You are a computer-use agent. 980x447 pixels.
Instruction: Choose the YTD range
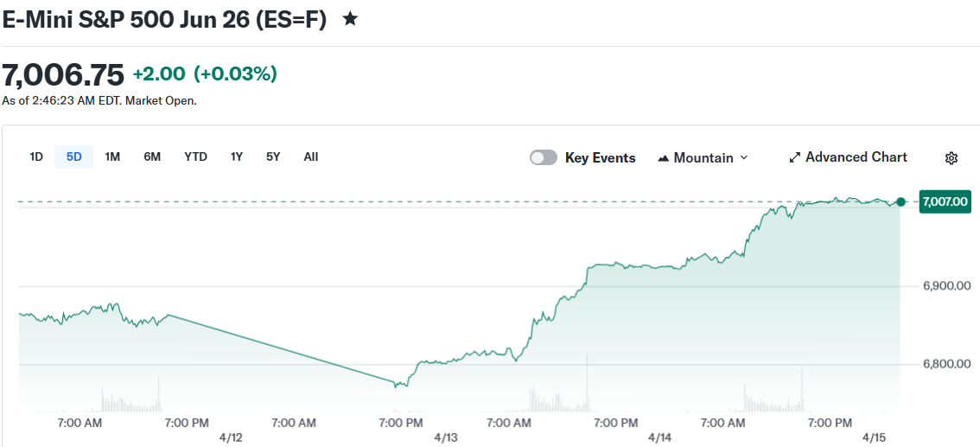coord(195,156)
